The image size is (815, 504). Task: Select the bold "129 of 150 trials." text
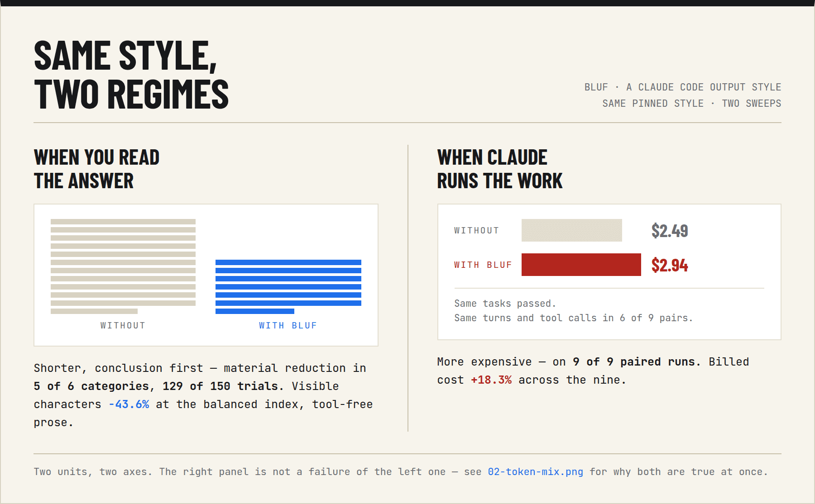pyautogui.click(x=223, y=386)
